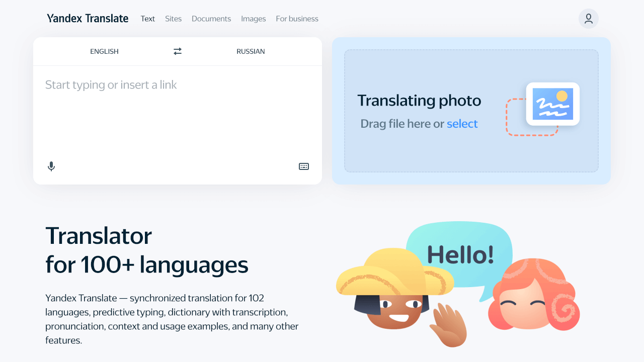Open the For business tab
The image size is (644, 362).
pyautogui.click(x=297, y=19)
